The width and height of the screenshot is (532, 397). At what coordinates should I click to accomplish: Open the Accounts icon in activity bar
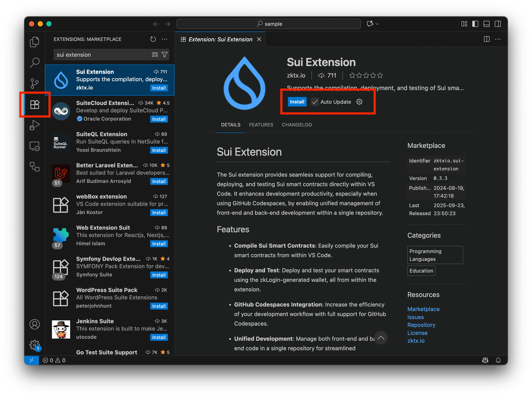tap(34, 324)
